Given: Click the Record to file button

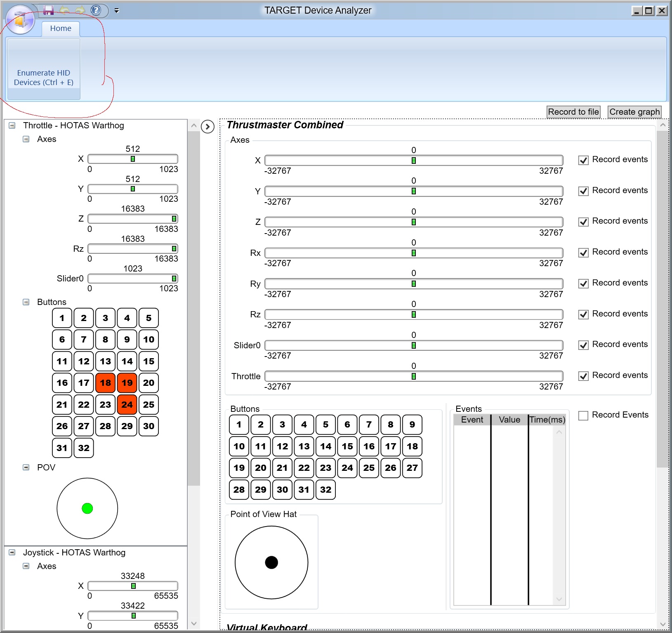Looking at the screenshot, I should click(x=573, y=112).
